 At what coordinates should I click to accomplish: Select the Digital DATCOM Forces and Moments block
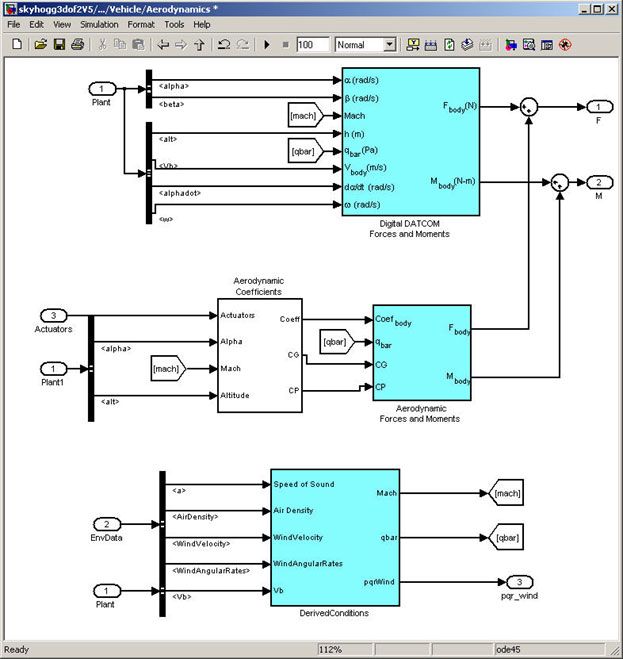point(411,142)
